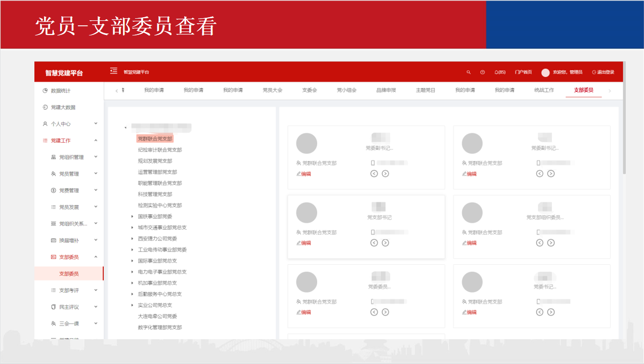Screen dimensions: 644x364
Task: Click the help question mark icon
Action: (x=482, y=72)
